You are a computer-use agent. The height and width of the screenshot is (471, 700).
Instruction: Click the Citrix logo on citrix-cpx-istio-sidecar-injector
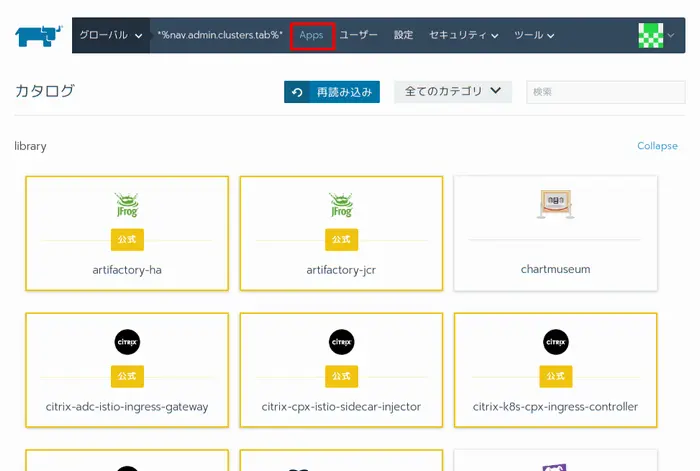[341, 342]
